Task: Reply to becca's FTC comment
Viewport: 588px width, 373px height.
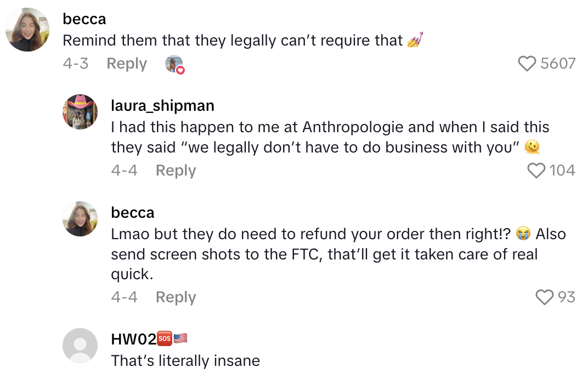Action: pyautogui.click(x=176, y=297)
